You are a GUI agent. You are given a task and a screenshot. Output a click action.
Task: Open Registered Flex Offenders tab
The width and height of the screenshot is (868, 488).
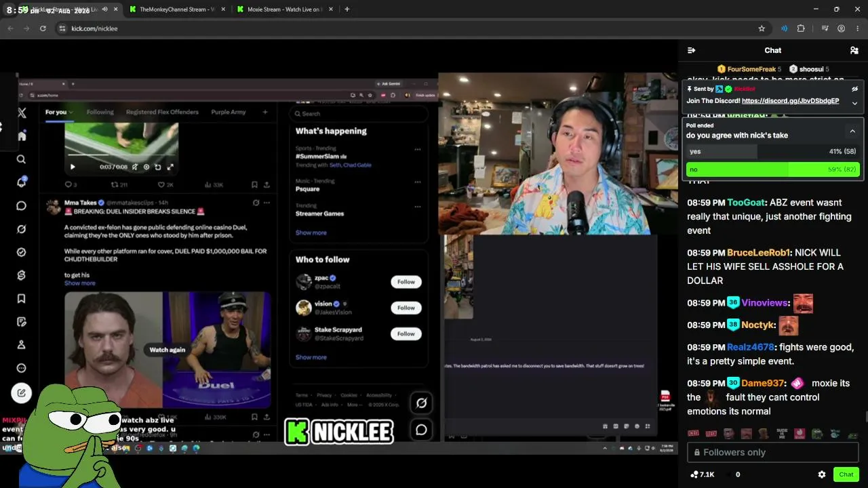(162, 112)
